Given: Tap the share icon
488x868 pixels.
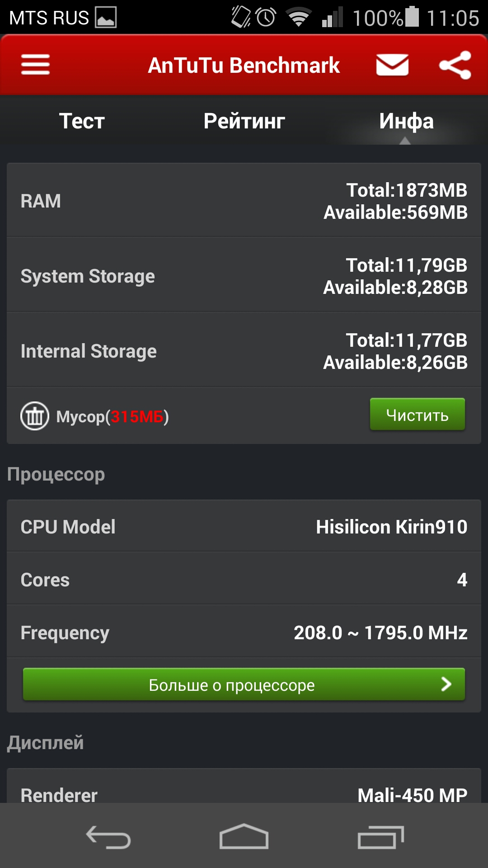Looking at the screenshot, I should [x=455, y=65].
